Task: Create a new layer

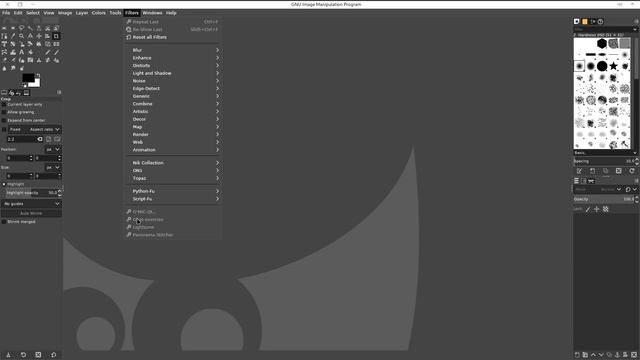Action: tap(577, 355)
